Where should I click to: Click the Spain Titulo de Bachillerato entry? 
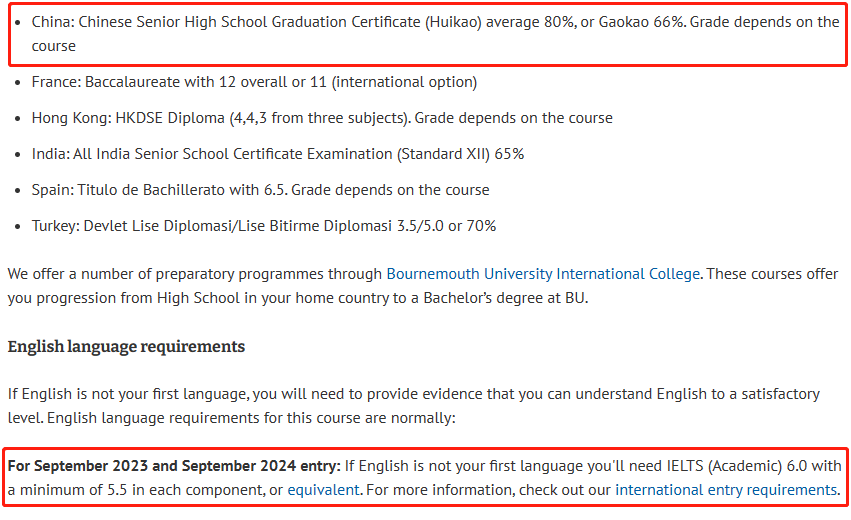260,190
